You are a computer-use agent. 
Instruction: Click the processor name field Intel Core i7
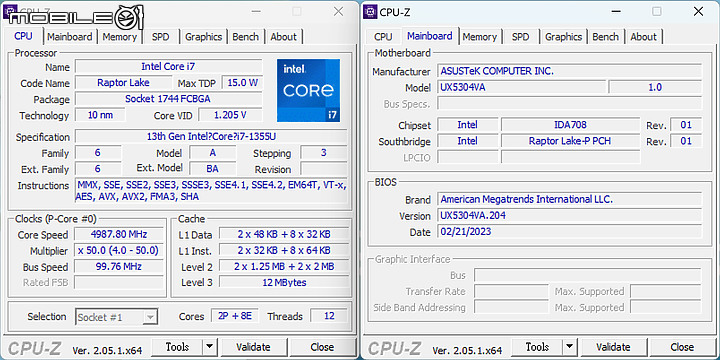[x=169, y=67]
